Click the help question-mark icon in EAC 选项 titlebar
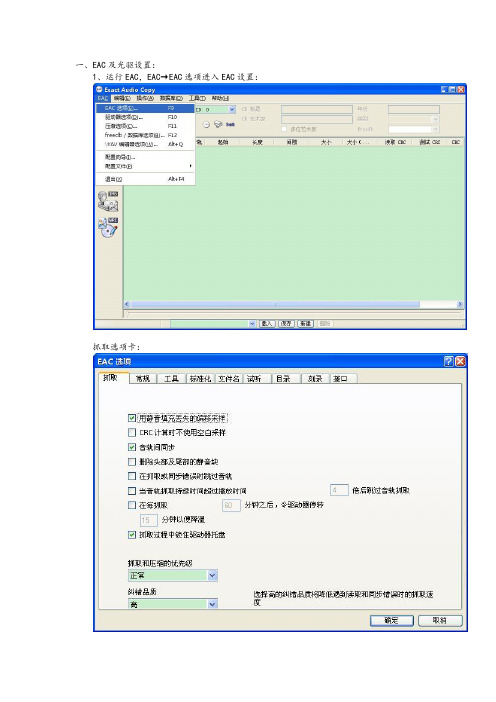This screenshot has height=702, width=496. click(449, 361)
